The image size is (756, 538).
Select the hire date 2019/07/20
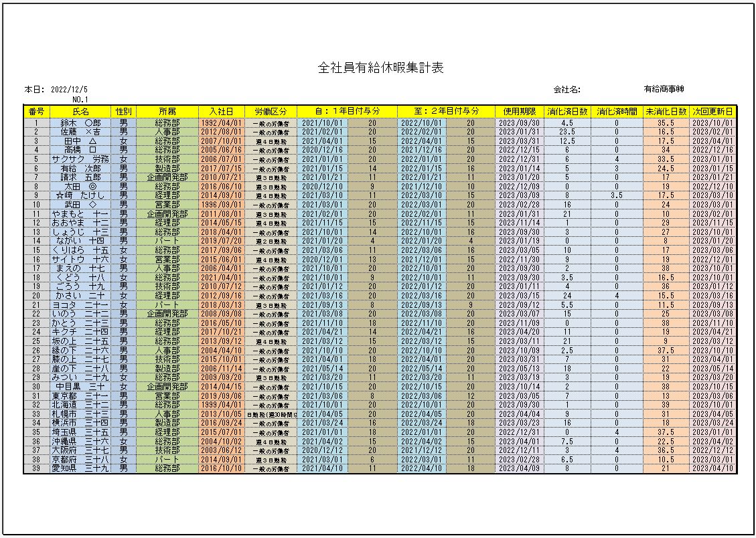pyautogui.click(x=222, y=240)
